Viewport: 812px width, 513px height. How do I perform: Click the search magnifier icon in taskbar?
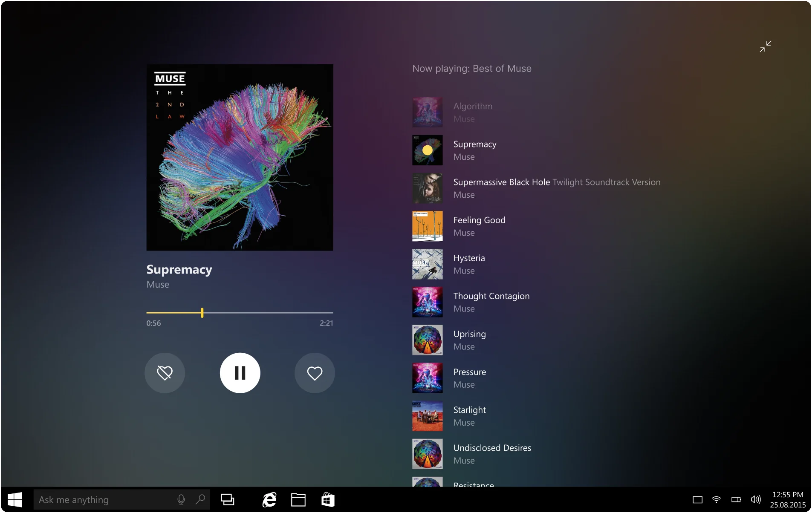[x=200, y=499]
